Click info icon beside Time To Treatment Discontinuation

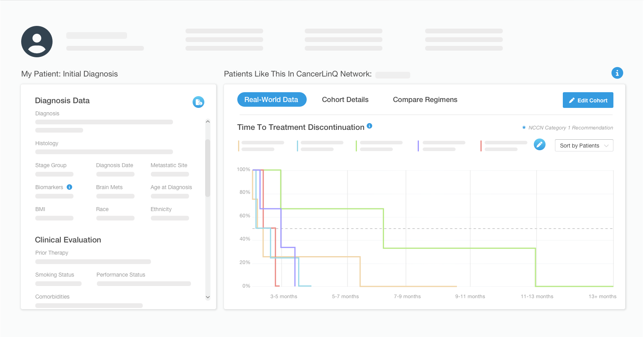369,126
